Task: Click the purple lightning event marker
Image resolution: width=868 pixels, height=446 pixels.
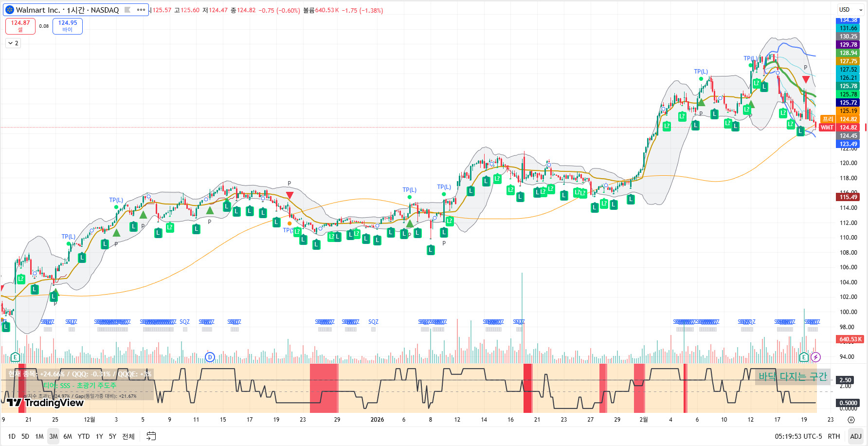Action: pyautogui.click(x=816, y=357)
